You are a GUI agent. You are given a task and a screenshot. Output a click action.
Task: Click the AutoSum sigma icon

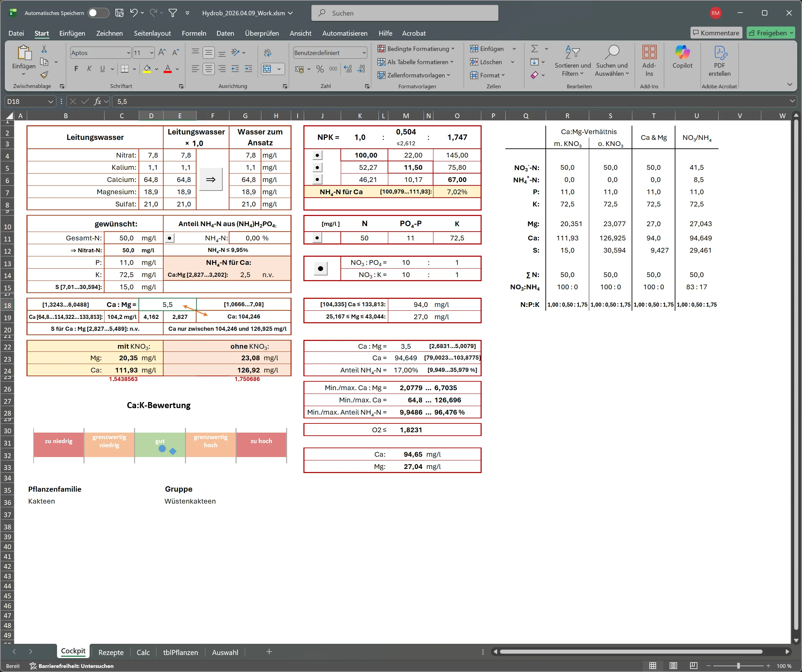[x=534, y=49]
